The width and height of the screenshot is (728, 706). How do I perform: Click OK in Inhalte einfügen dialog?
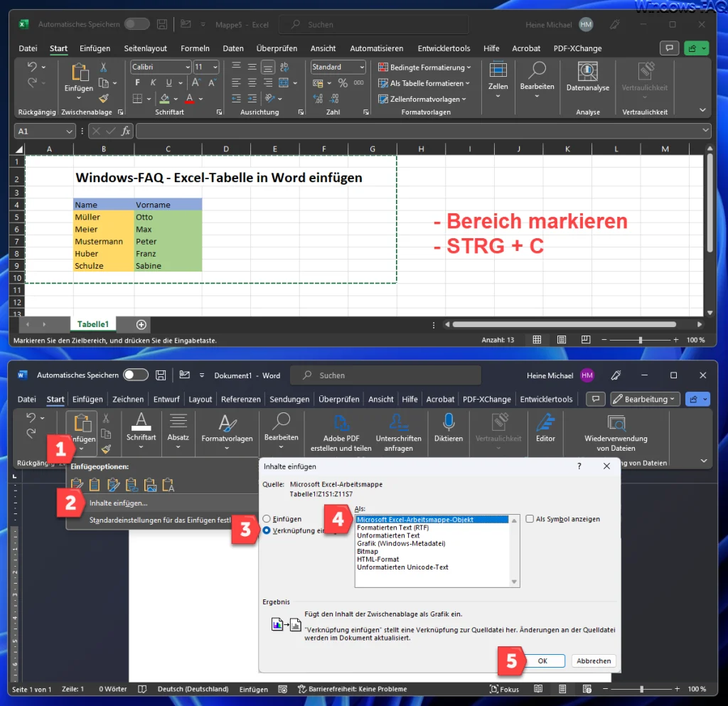[x=542, y=661]
